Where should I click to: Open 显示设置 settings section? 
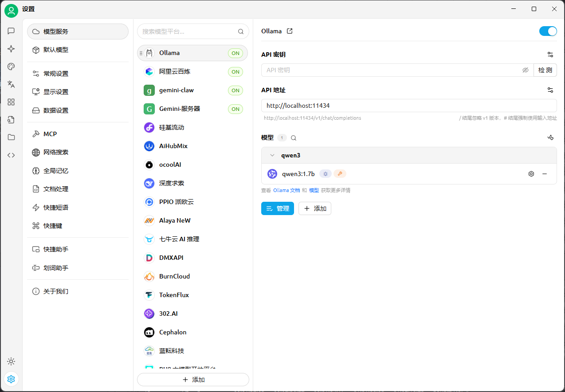coord(78,92)
